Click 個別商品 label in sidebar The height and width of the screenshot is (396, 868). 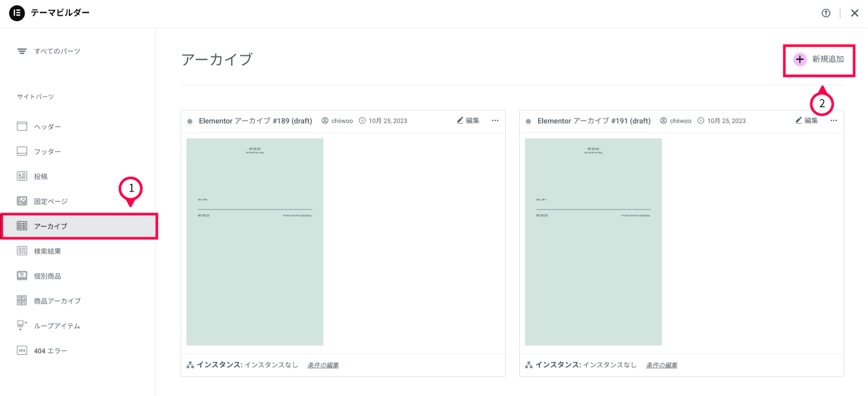point(47,276)
